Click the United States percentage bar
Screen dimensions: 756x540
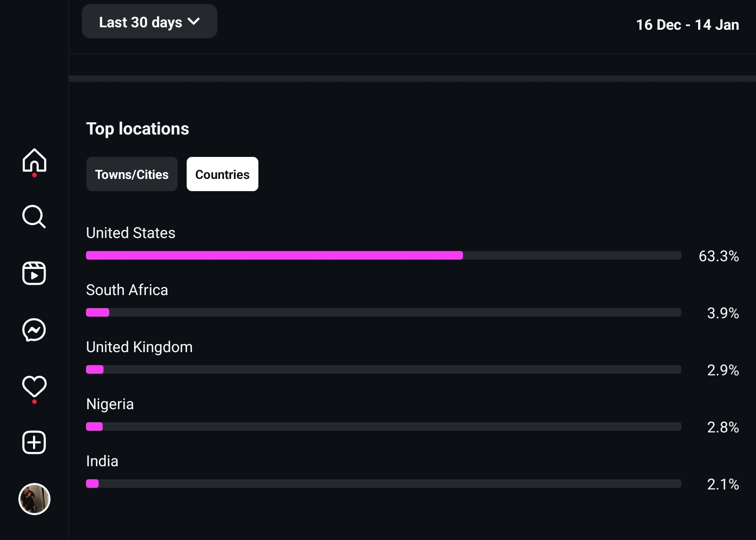[384, 256]
